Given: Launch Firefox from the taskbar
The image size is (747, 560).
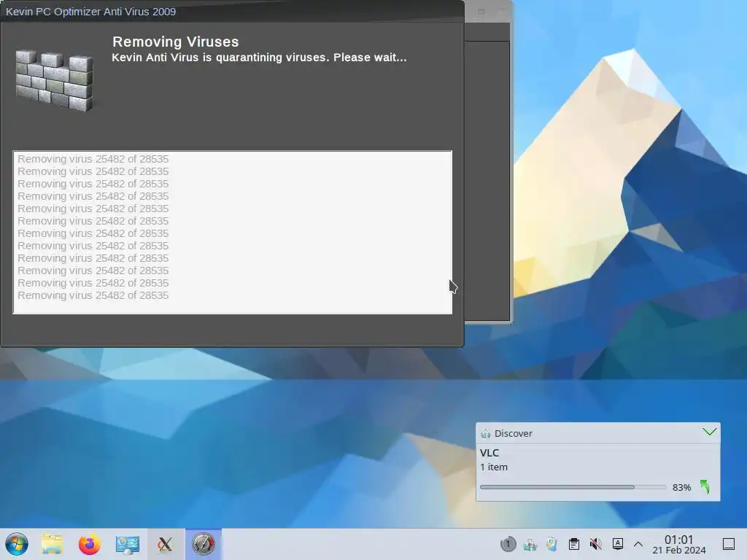Looking at the screenshot, I should click(x=89, y=544).
